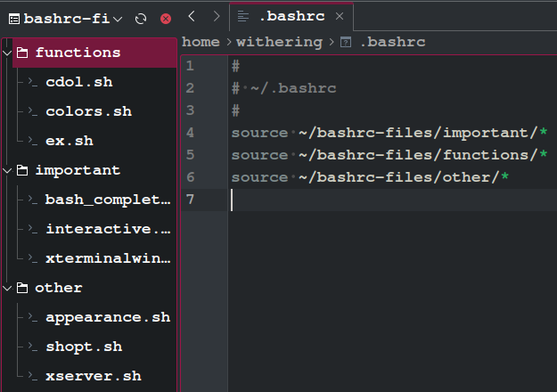Click the reload project icon
The image size is (557, 392).
141,19
